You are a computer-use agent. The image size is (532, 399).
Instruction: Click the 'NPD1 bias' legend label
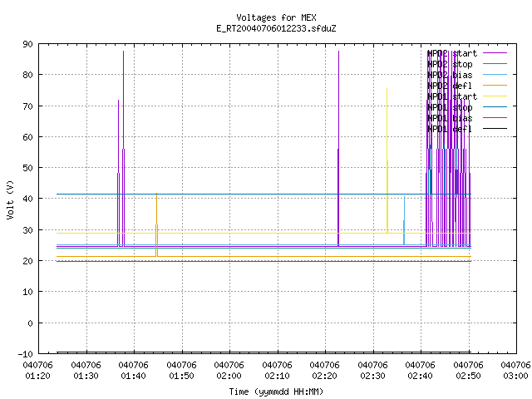(x=450, y=118)
